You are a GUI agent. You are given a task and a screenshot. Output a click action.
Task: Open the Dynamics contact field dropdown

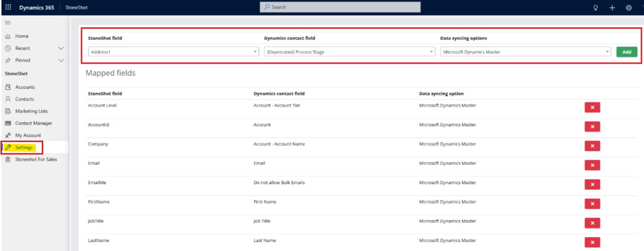(x=350, y=52)
